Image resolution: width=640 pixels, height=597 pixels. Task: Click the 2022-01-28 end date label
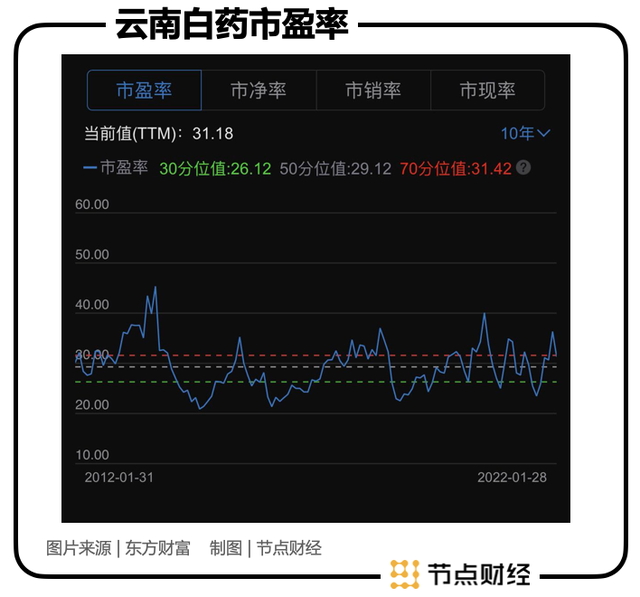point(512,477)
